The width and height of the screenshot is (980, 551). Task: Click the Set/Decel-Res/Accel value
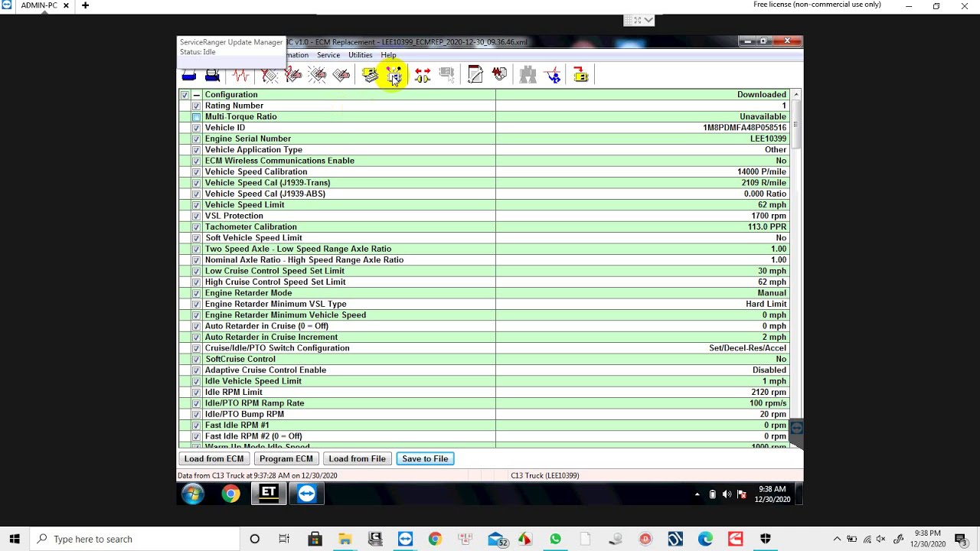pos(747,348)
